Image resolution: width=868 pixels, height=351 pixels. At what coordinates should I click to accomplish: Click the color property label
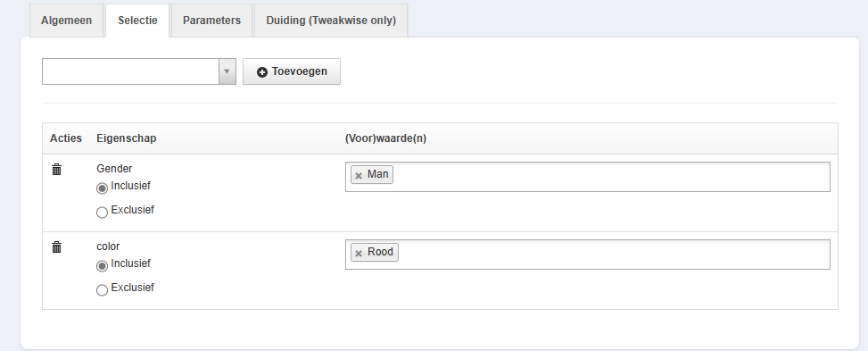[108, 247]
